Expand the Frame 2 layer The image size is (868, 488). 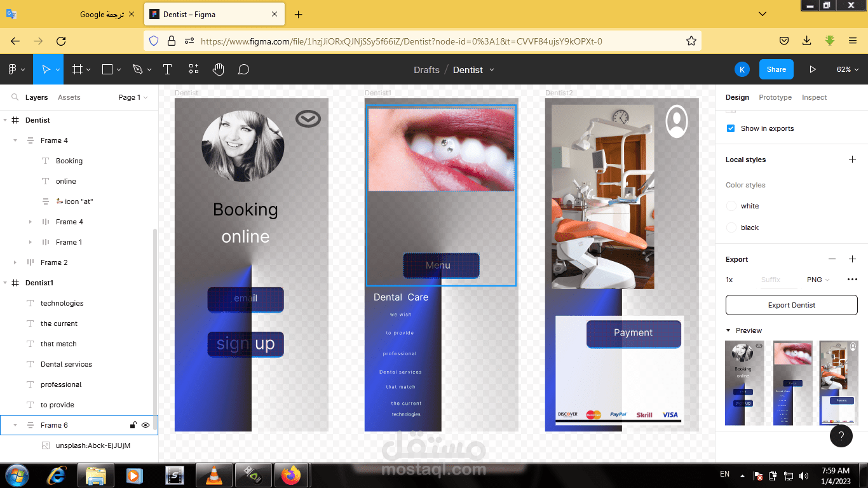coord(15,262)
